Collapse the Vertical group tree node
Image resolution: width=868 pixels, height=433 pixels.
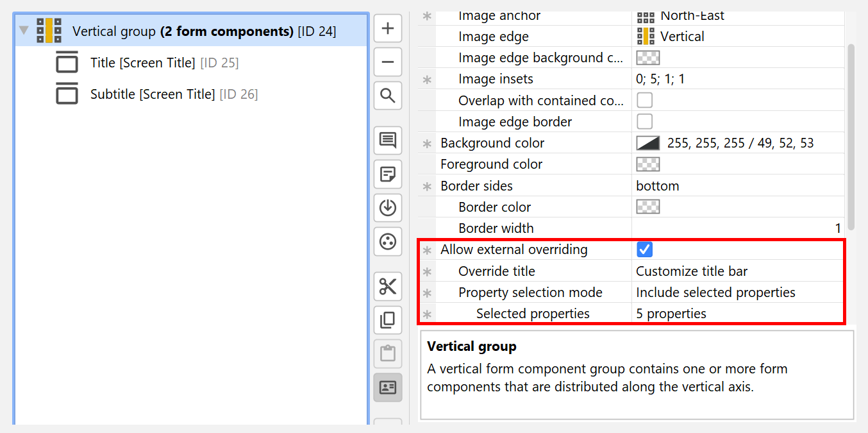pyautogui.click(x=24, y=31)
